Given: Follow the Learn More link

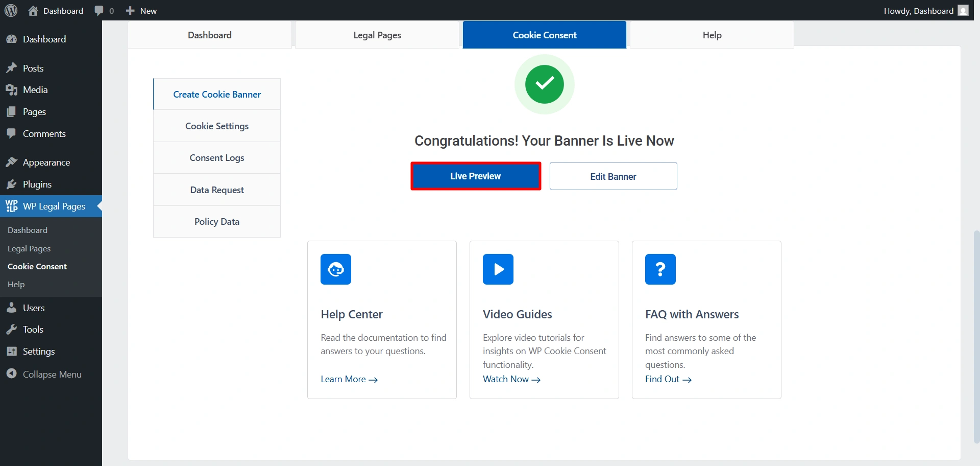Looking at the screenshot, I should pyautogui.click(x=349, y=379).
